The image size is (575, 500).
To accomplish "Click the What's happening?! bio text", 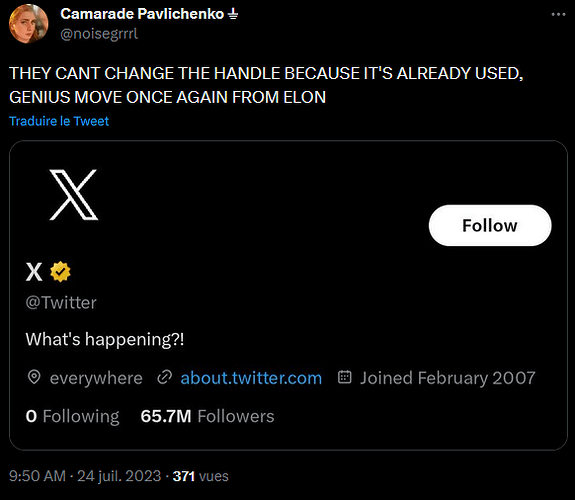I will click(x=105, y=339).
